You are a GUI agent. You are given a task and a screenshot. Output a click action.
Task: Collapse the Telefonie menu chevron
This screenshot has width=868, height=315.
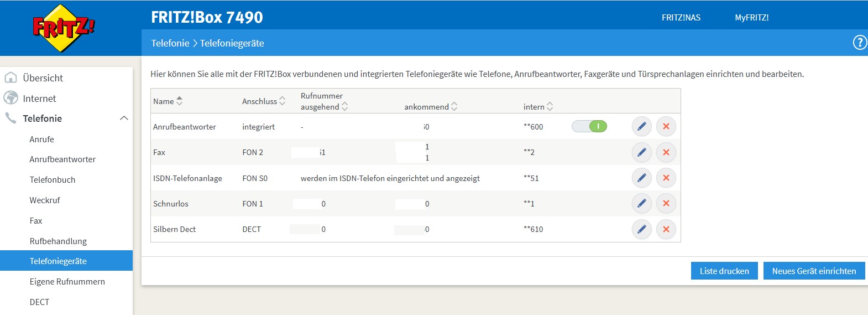[124, 118]
